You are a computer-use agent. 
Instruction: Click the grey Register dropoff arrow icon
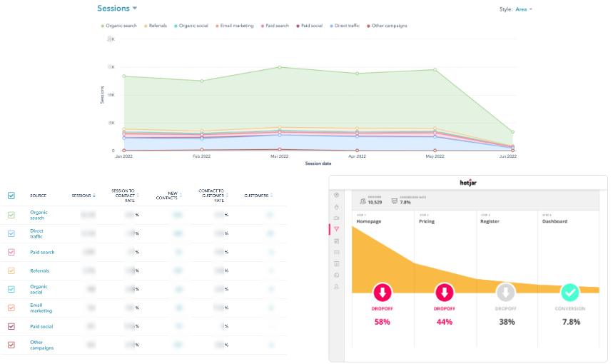(x=506, y=293)
